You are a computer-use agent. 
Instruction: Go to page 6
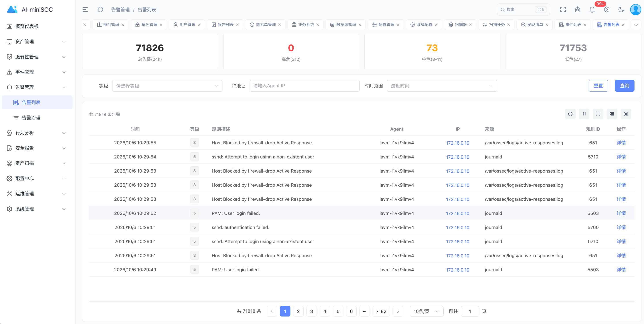coord(351,311)
